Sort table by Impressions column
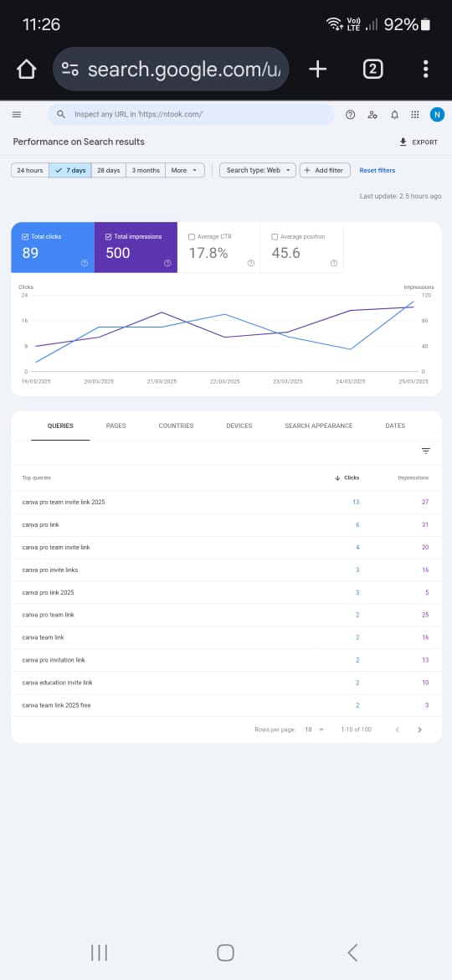The image size is (452, 980). (x=413, y=477)
